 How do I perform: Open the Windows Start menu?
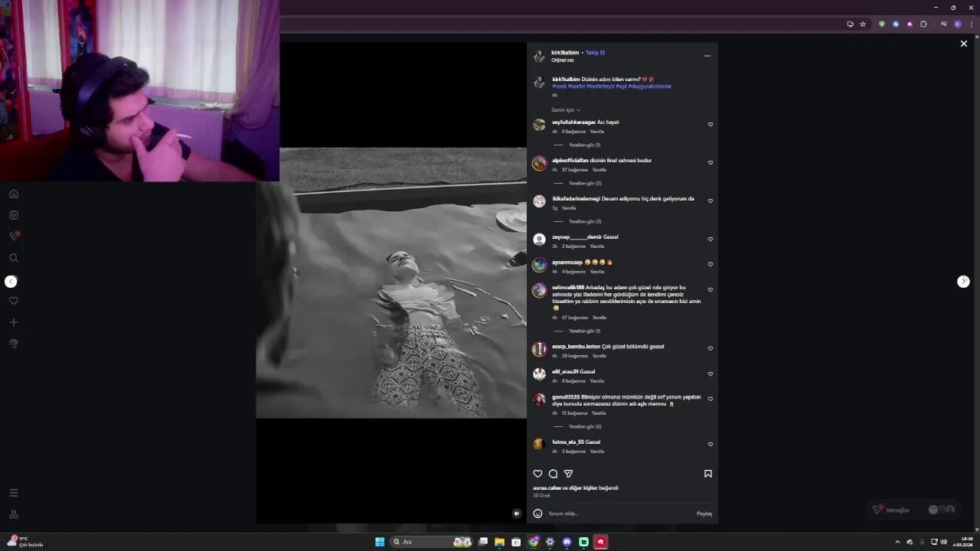pyautogui.click(x=379, y=542)
